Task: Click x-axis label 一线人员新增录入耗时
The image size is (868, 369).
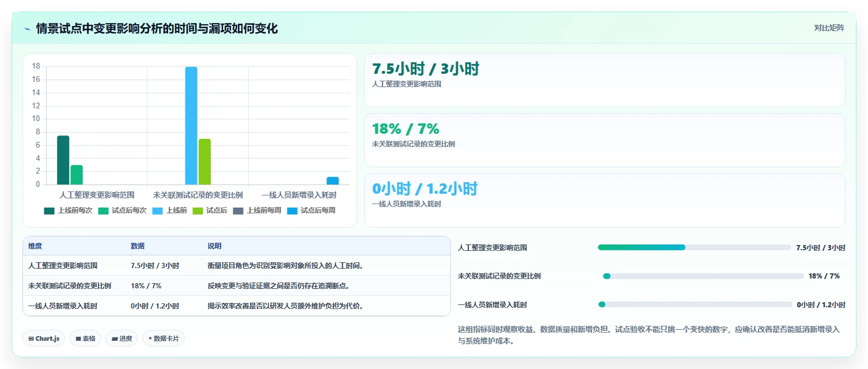Action: tap(299, 195)
